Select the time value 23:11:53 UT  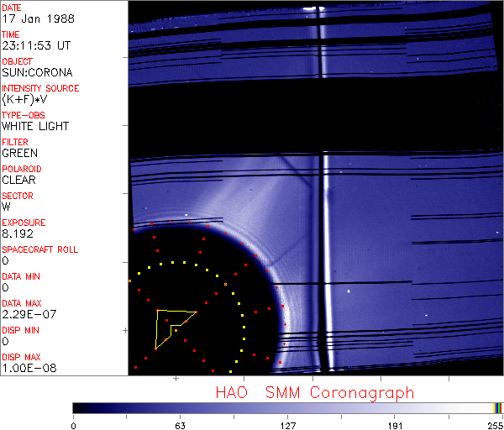point(34,45)
